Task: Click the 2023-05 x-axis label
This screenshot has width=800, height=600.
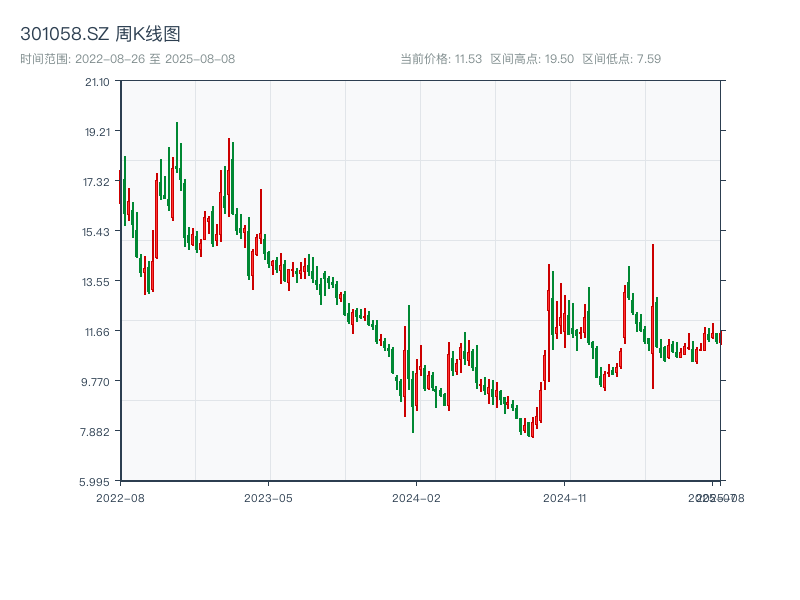Action: [x=268, y=498]
